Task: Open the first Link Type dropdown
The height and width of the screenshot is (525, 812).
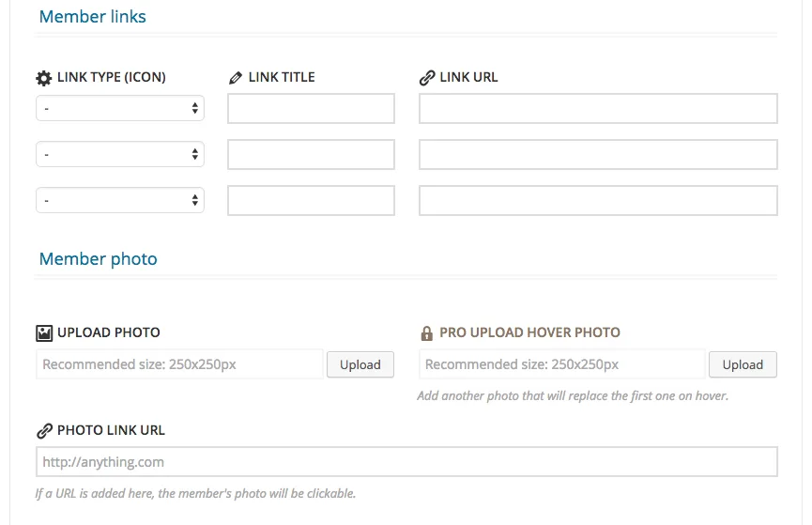Action: [x=120, y=108]
